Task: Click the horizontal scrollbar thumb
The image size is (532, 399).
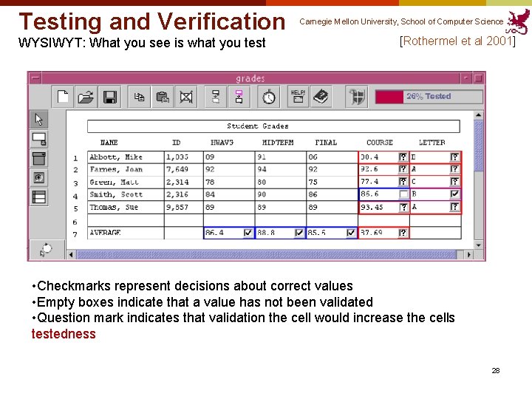Action: pos(267,254)
